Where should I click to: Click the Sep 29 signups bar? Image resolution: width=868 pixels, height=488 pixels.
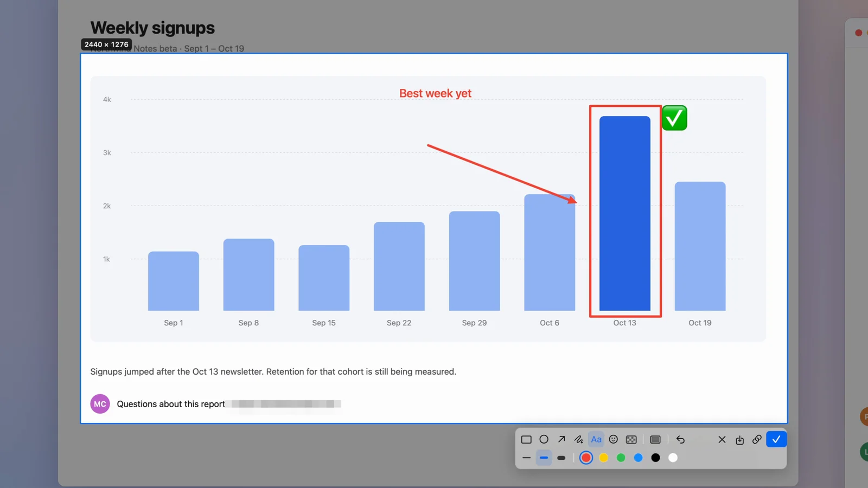click(x=475, y=261)
